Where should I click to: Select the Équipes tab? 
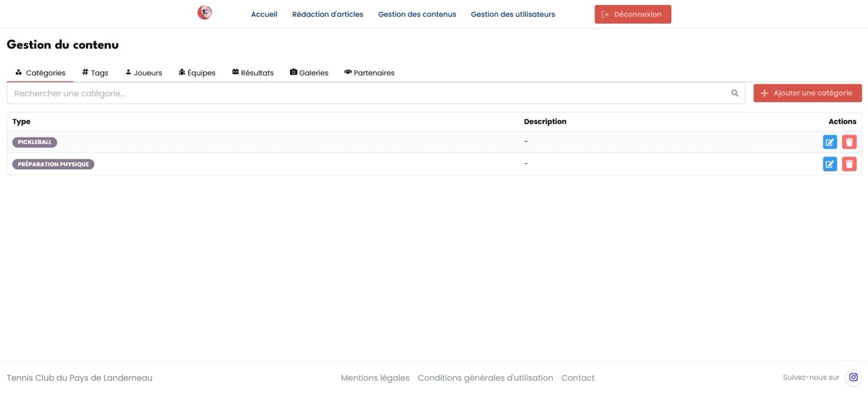point(197,72)
